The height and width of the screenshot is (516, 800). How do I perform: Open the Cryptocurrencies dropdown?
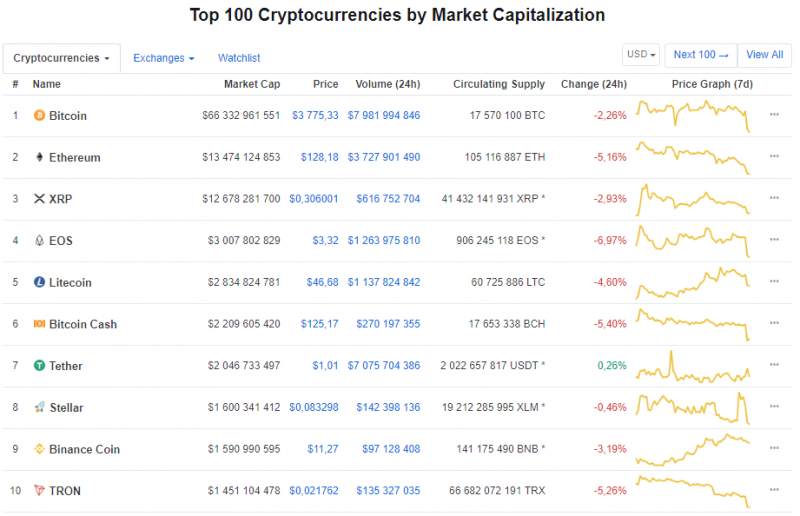(x=62, y=58)
